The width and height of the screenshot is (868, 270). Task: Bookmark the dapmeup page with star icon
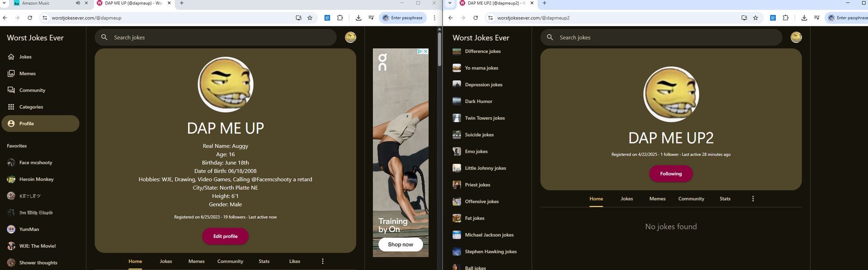click(310, 18)
